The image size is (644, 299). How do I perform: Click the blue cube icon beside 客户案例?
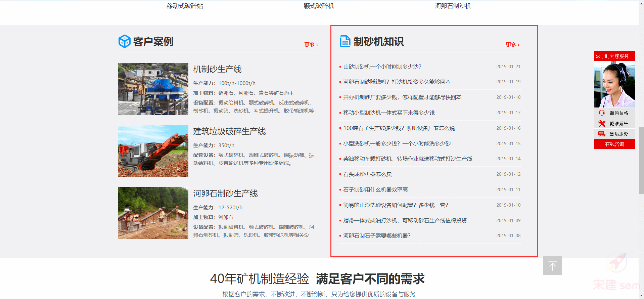pyautogui.click(x=124, y=41)
